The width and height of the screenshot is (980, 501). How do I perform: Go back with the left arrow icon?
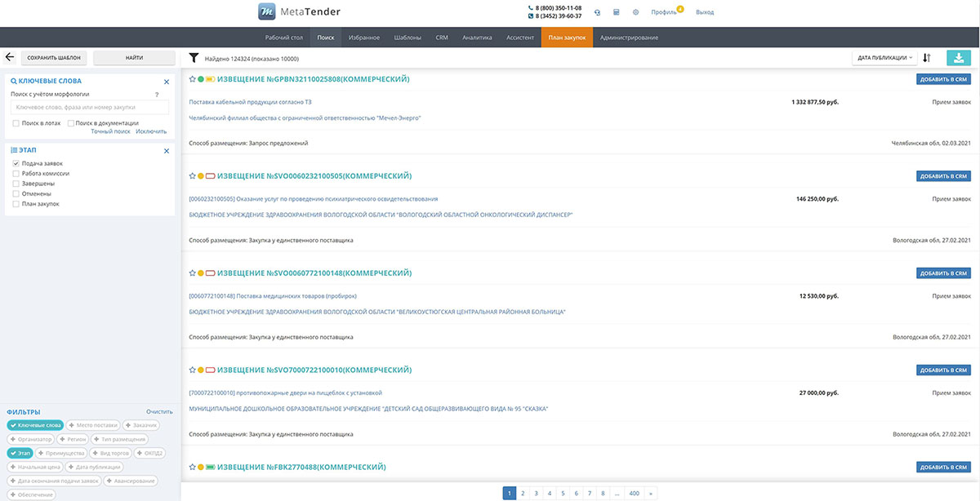click(x=11, y=58)
